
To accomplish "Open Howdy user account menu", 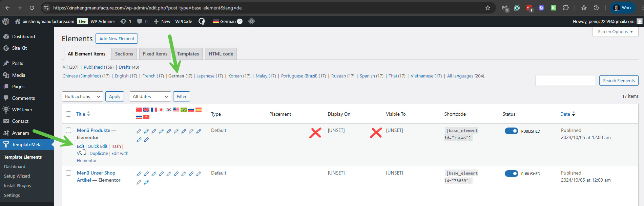I will coord(607,21).
